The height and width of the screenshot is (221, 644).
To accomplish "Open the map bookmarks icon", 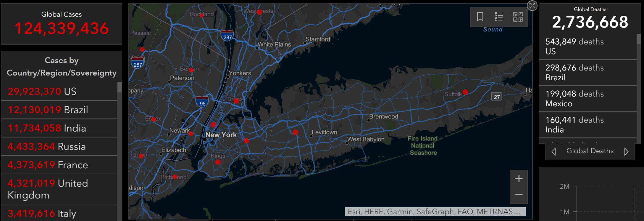I will point(480,17).
